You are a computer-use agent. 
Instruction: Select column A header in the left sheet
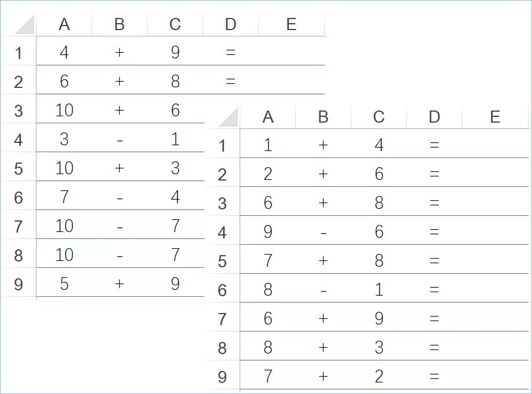point(64,24)
